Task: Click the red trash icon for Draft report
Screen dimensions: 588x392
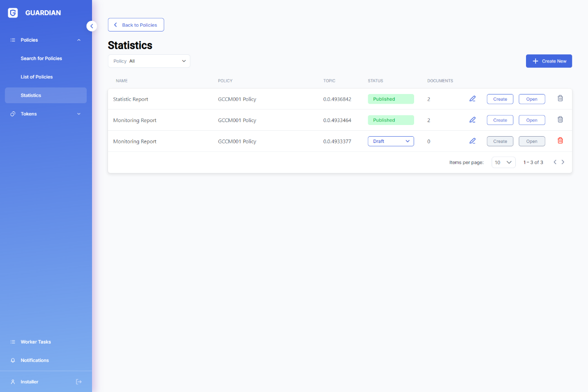Action: click(x=560, y=141)
